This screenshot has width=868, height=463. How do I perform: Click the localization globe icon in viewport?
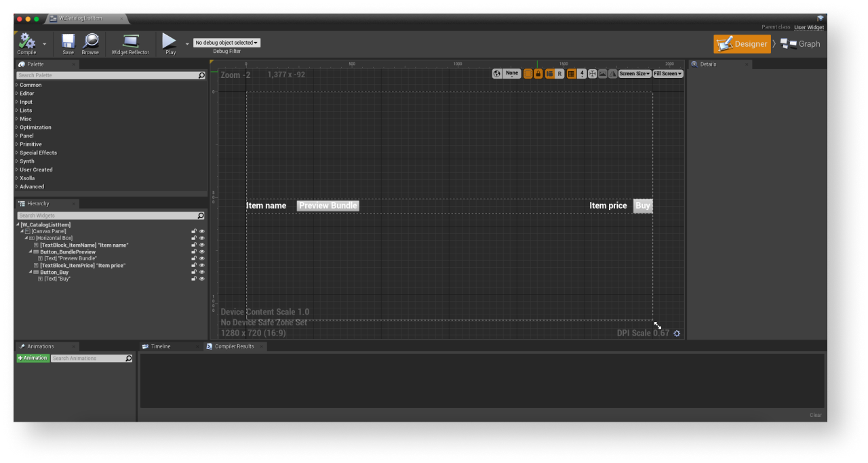point(497,74)
